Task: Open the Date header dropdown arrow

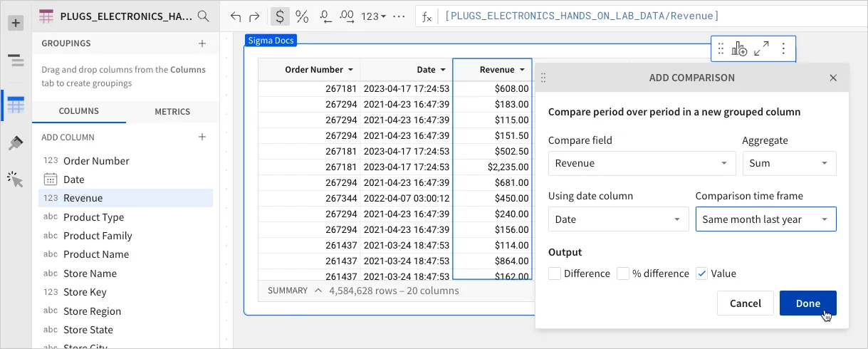Action: (443, 70)
